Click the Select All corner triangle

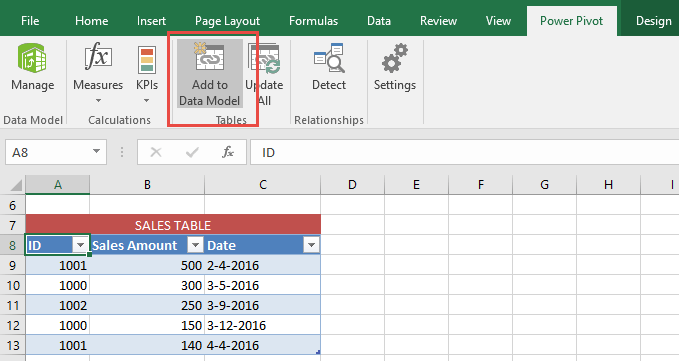(16, 185)
